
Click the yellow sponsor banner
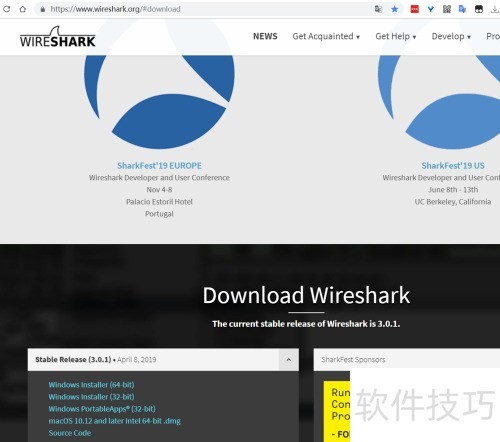pos(337,412)
